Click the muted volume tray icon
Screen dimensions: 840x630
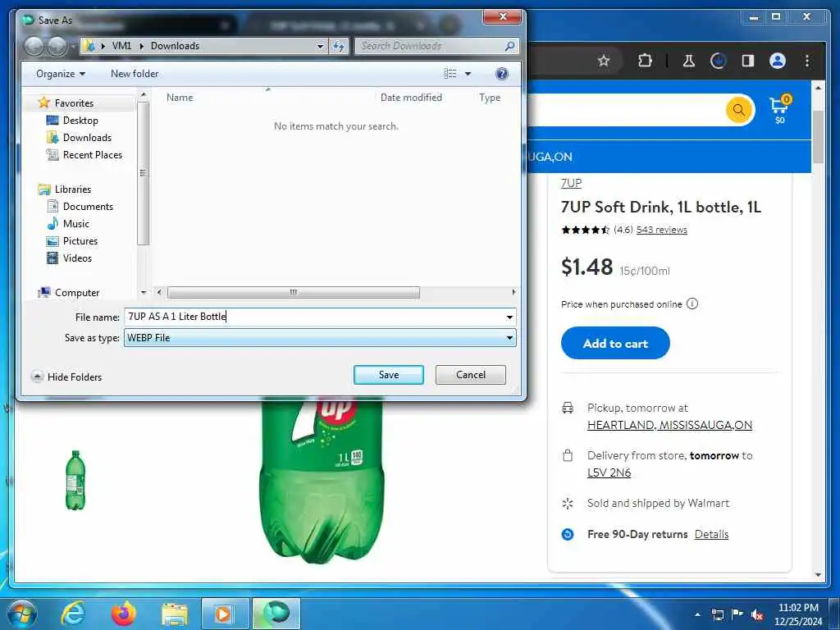pos(757,614)
